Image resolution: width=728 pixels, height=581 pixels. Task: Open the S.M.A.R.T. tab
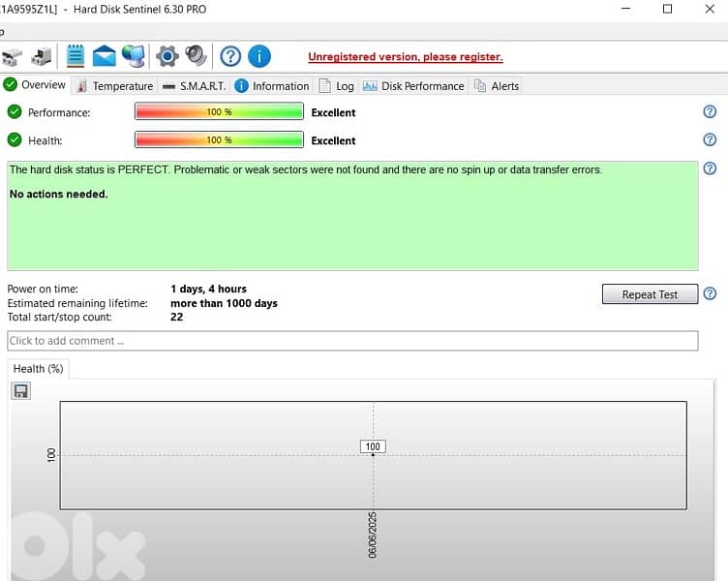click(194, 86)
